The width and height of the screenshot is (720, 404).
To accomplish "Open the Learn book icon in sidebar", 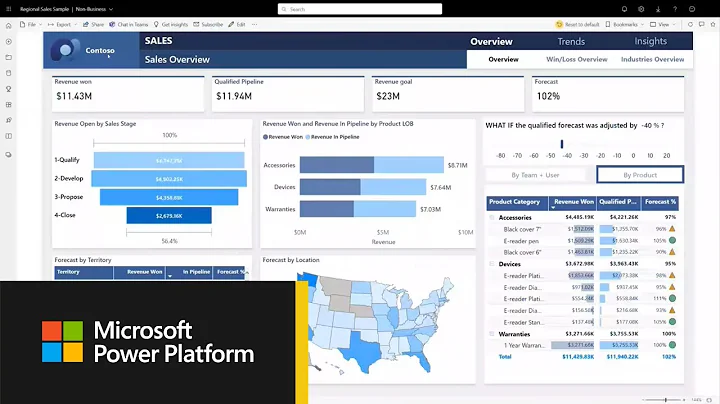I will 8,136.
